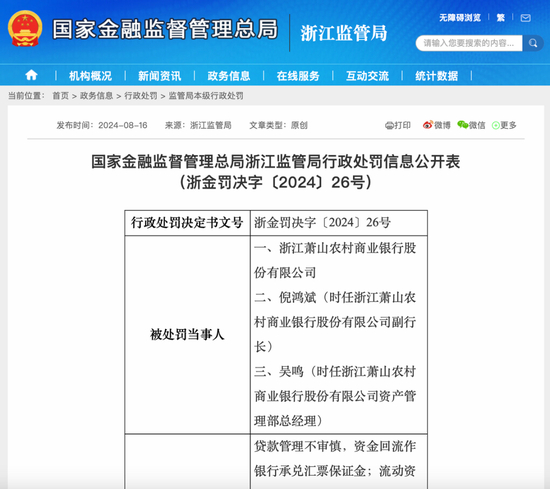Open 政务信息 menu

[229, 76]
